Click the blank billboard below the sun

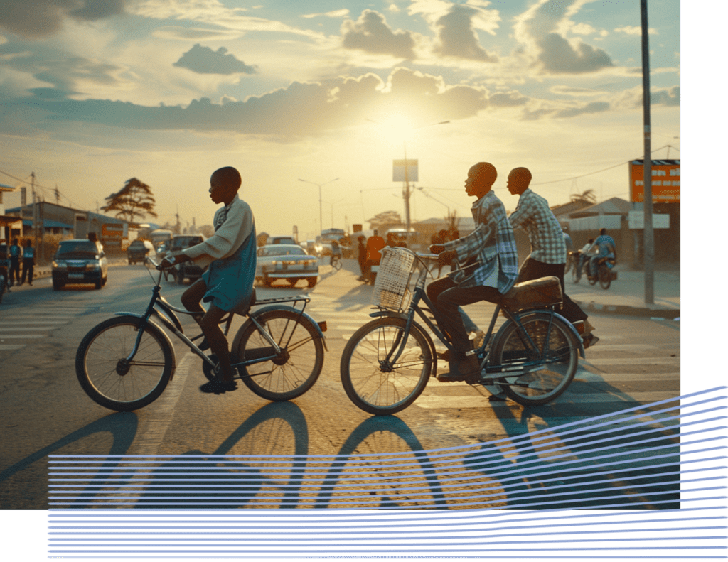[x=405, y=171]
